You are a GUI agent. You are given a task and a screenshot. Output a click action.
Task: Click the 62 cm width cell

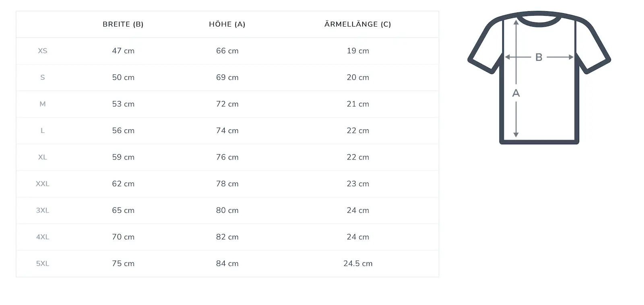click(123, 184)
